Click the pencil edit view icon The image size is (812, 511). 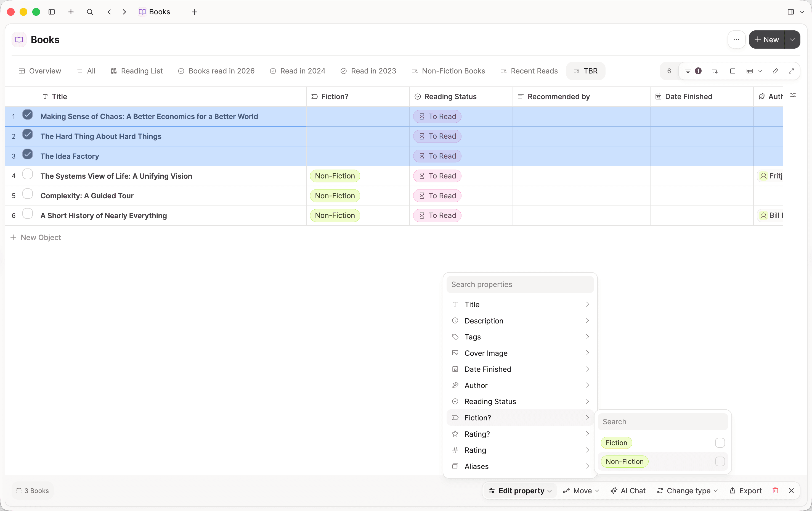point(775,71)
